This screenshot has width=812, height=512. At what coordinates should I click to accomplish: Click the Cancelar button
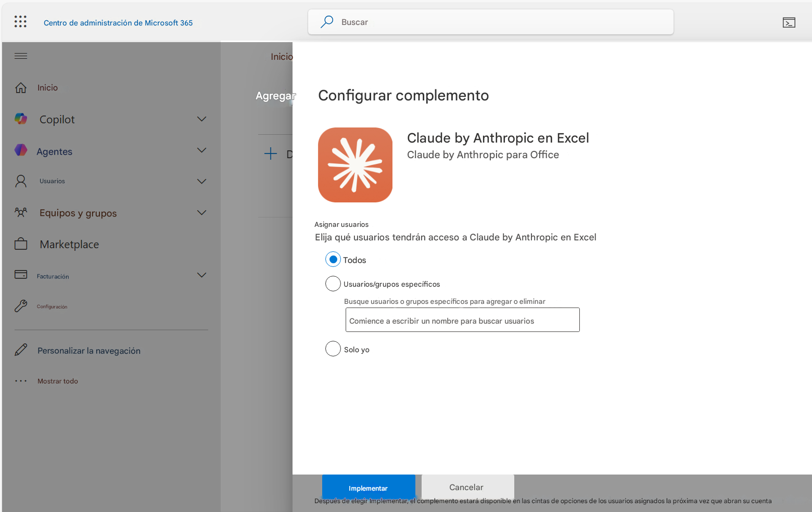(x=467, y=488)
